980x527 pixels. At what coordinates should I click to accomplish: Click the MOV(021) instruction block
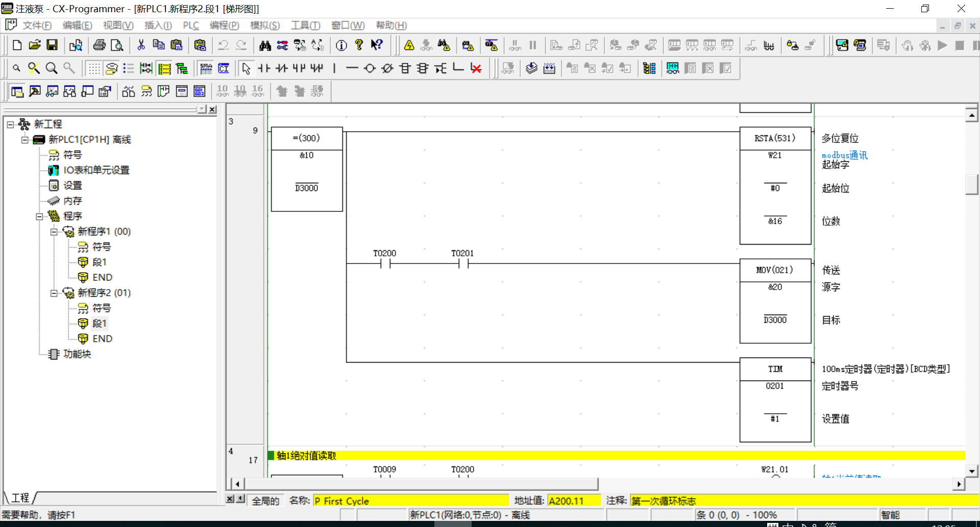(x=775, y=301)
